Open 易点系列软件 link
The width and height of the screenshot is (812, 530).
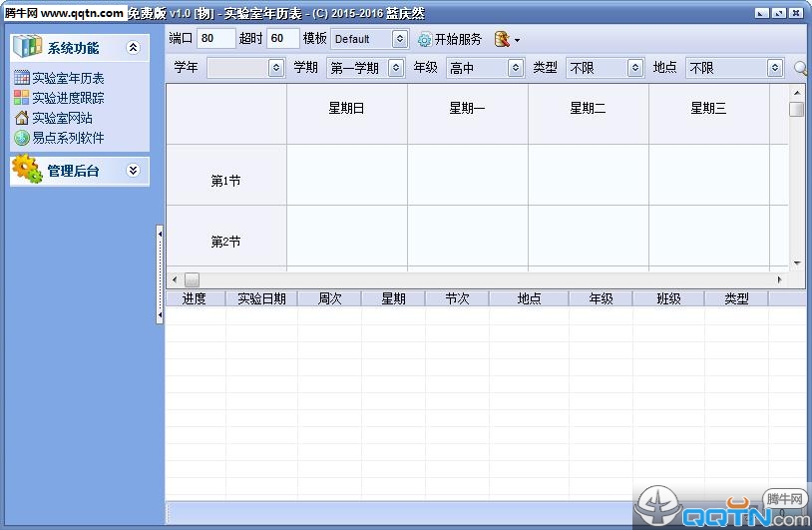click(68, 138)
